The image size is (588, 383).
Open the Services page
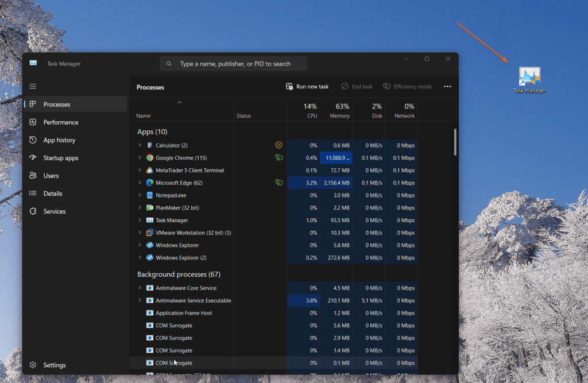tap(76, 211)
